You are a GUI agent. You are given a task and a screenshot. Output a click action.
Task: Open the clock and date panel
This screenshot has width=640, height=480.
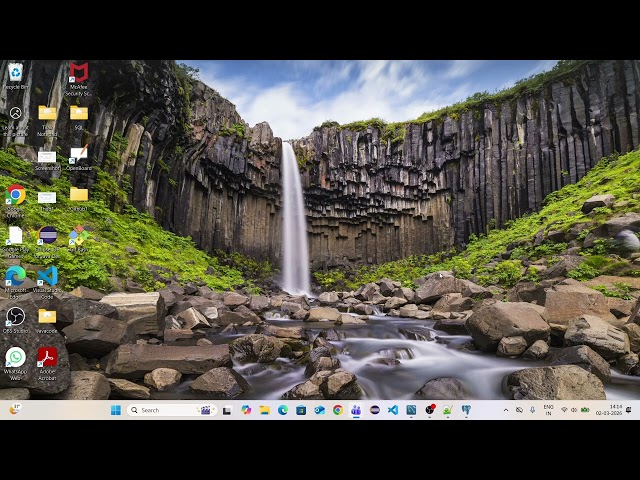click(609, 410)
